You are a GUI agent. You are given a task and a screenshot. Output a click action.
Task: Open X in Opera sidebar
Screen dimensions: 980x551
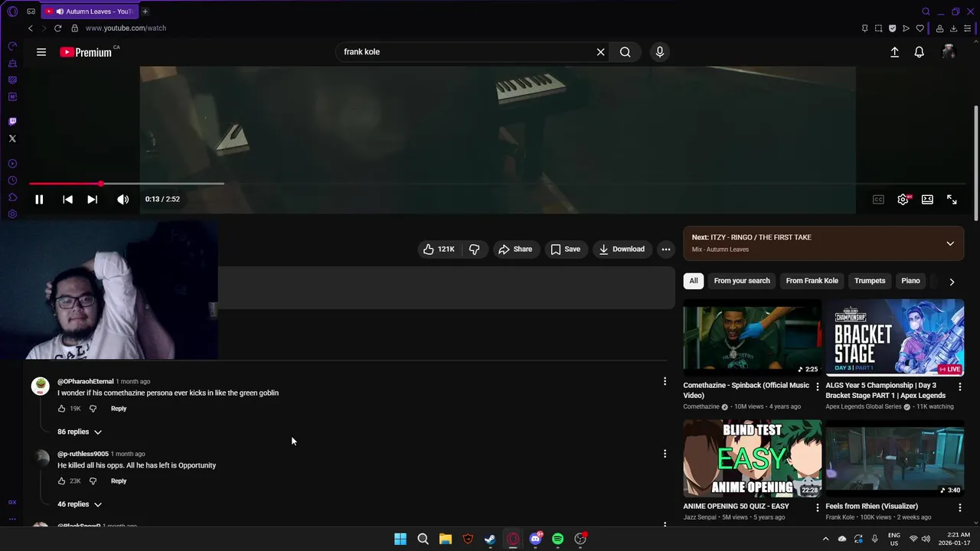[12, 139]
